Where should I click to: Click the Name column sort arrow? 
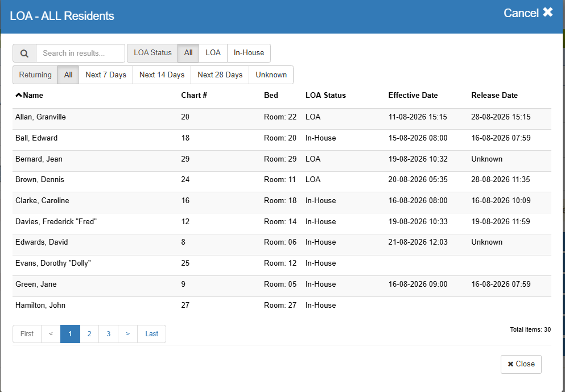pyautogui.click(x=19, y=95)
